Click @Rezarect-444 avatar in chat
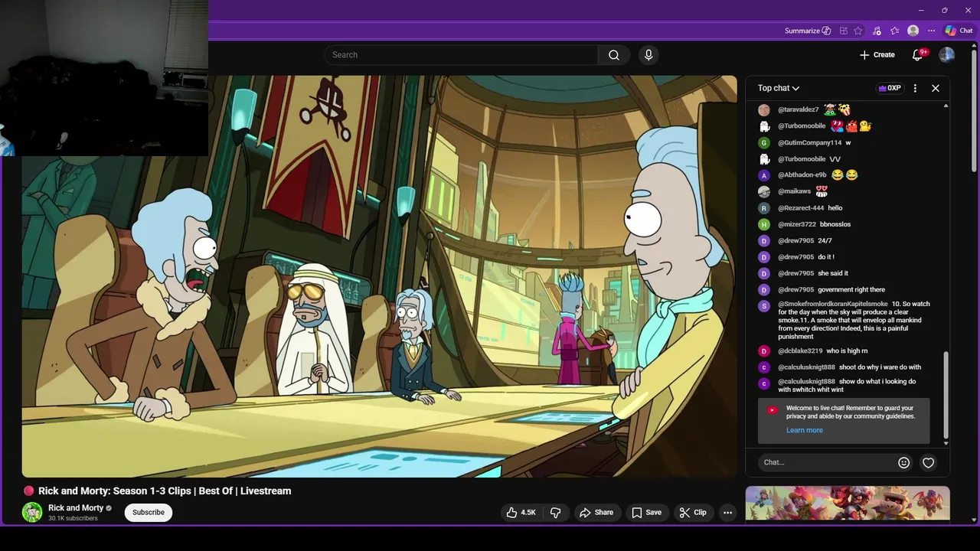 click(x=764, y=208)
